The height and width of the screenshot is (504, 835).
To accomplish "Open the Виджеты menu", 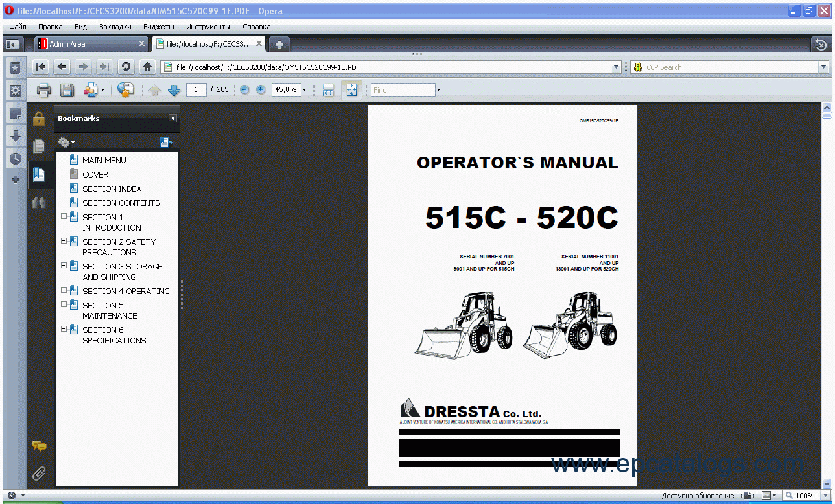I will coord(159,27).
